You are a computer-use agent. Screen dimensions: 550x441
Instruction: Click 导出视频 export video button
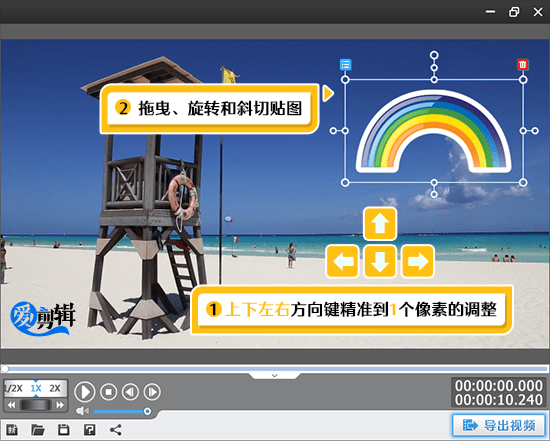point(499,426)
